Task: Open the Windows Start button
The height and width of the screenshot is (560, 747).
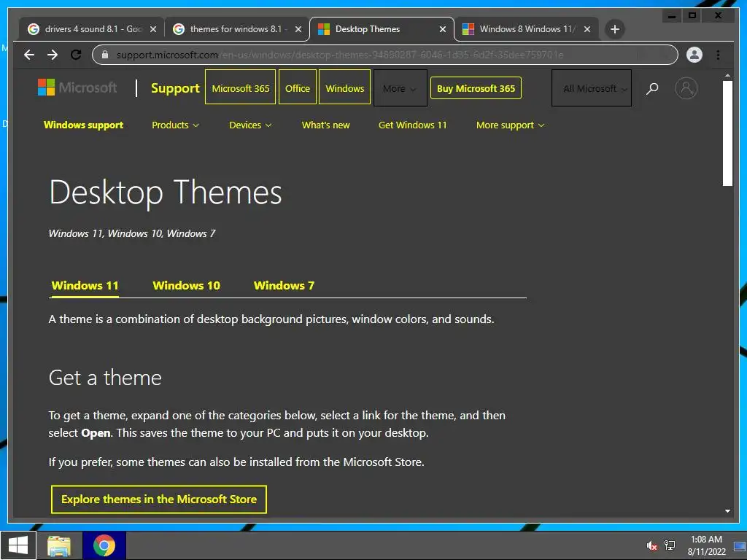Action: coord(18,545)
